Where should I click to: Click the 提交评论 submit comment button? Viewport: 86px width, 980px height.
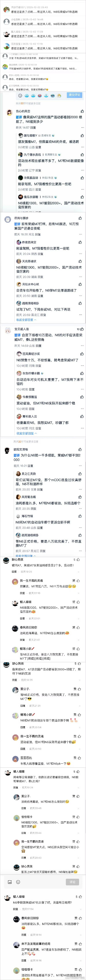coord(74,95)
